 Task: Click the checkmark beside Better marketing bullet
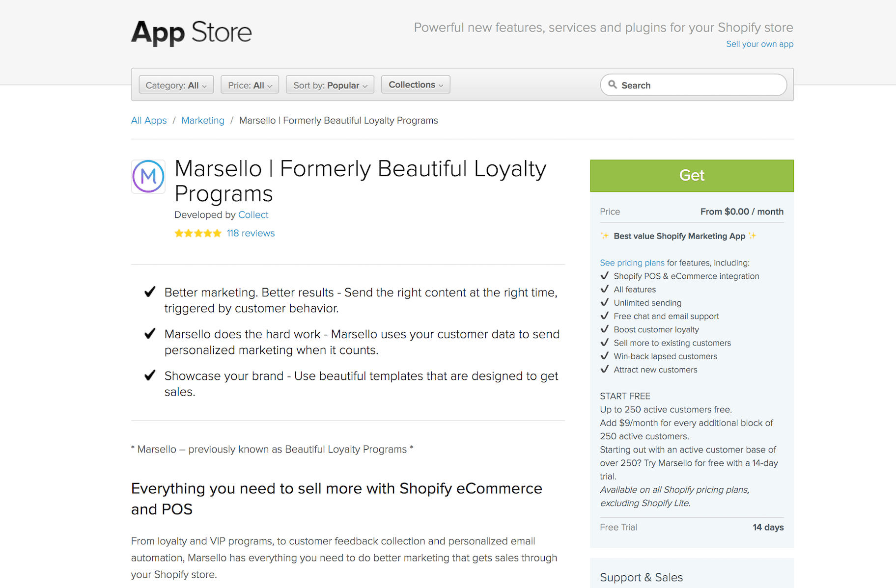pyautogui.click(x=150, y=292)
